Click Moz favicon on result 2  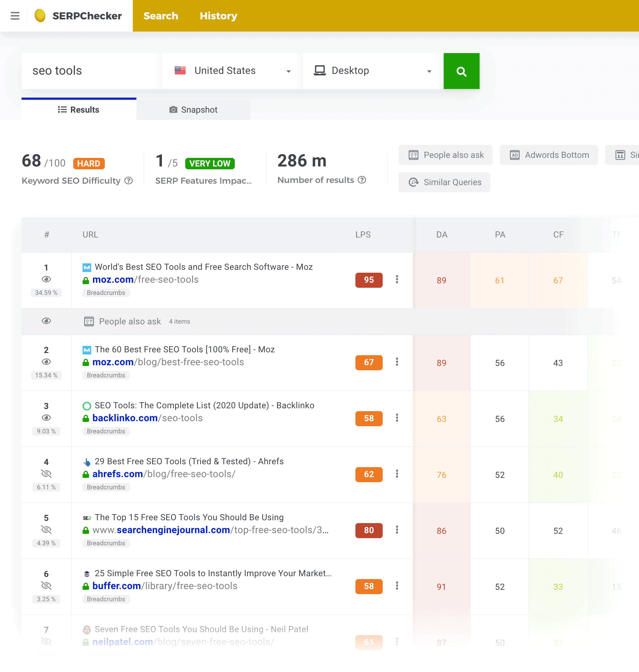87,350
